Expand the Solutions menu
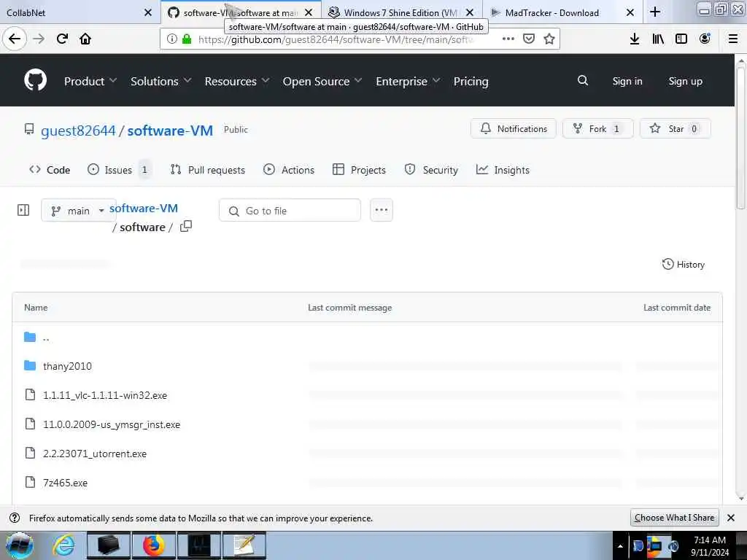 (161, 82)
